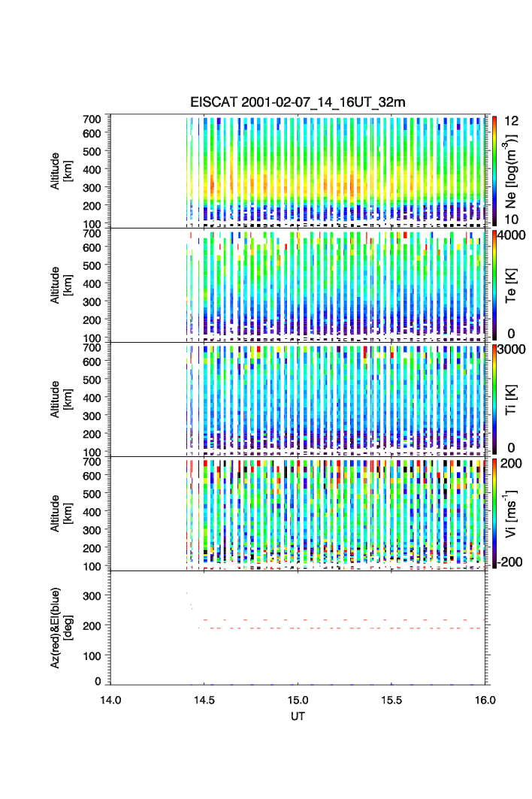Click the Te electron temperature colorbar

click(x=494, y=285)
